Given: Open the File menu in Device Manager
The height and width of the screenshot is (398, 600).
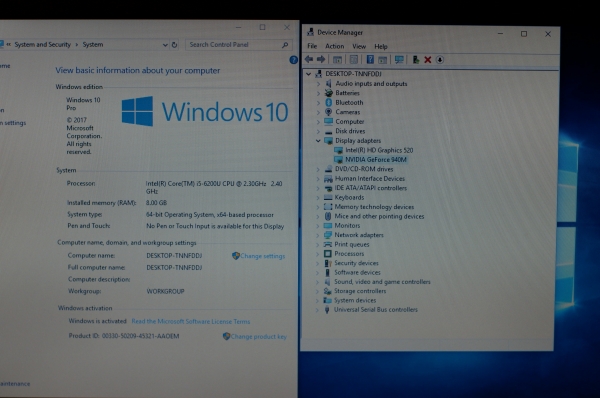Looking at the screenshot, I should [312, 46].
